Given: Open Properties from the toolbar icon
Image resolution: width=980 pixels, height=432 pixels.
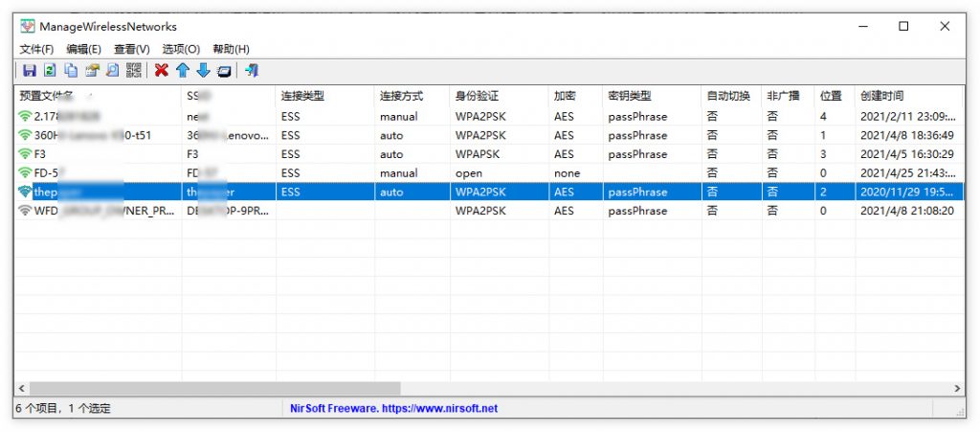Looking at the screenshot, I should pyautogui.click(x=92, y=70).
